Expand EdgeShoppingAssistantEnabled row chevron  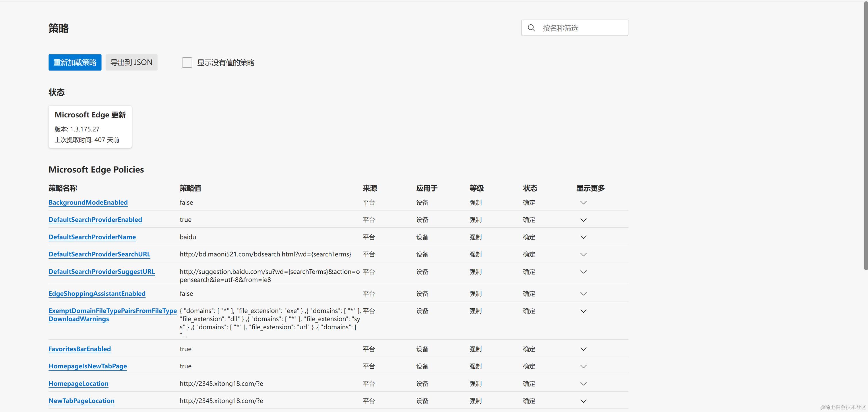click(x=583, y=294)
